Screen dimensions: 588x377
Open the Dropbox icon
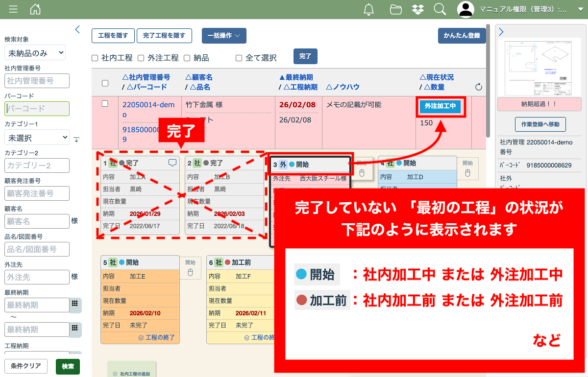(x=417, y=9)
